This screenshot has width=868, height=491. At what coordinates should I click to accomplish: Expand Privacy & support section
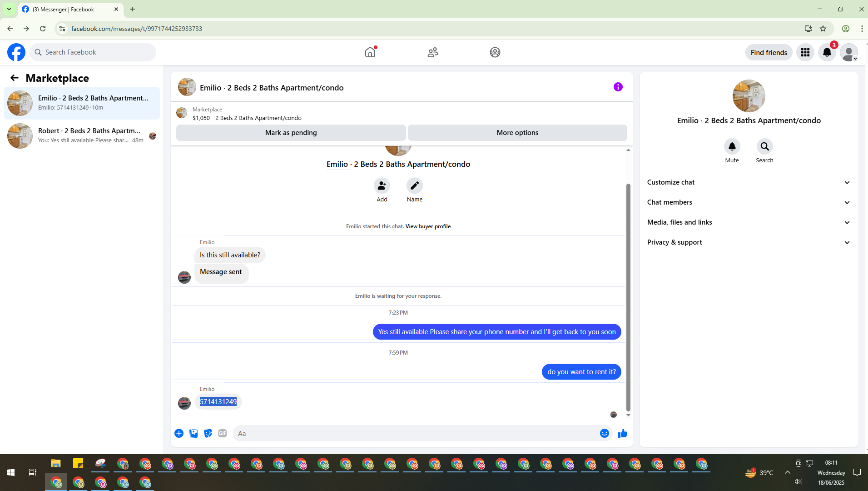(749, 242)
